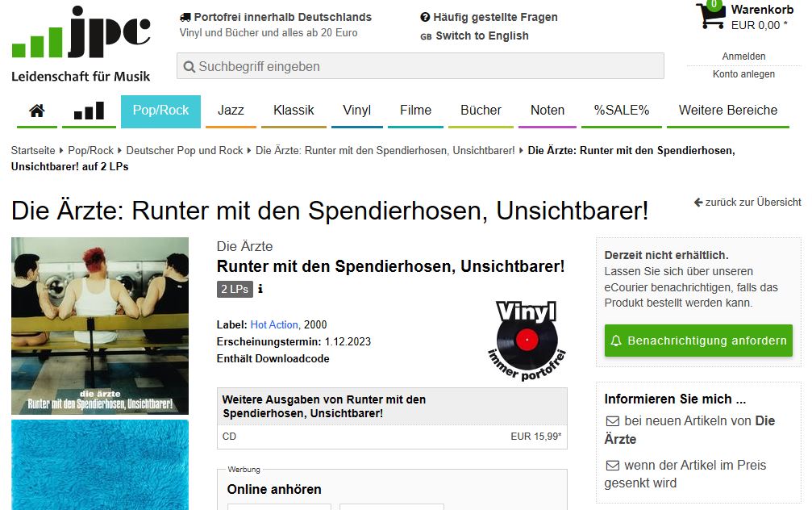Switch to English link
Screen dimensions: 812x510
(482, 36)
